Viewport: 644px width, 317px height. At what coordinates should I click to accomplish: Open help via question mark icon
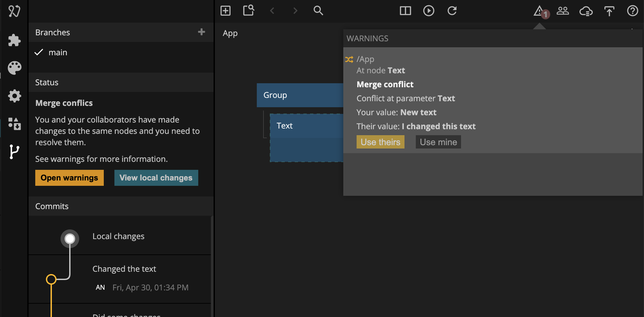[x=632, y=11]
